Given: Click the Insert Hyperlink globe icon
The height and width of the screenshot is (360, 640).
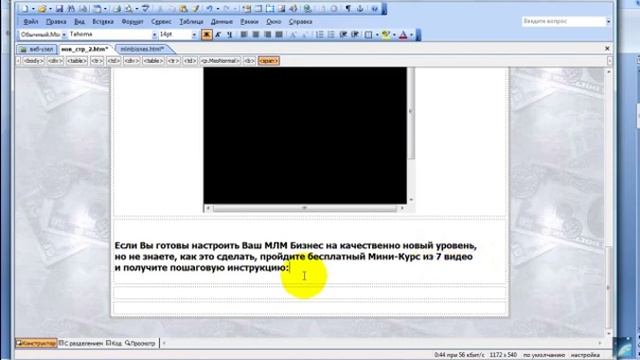Looking at the screenshot, I should coord(308,9).
